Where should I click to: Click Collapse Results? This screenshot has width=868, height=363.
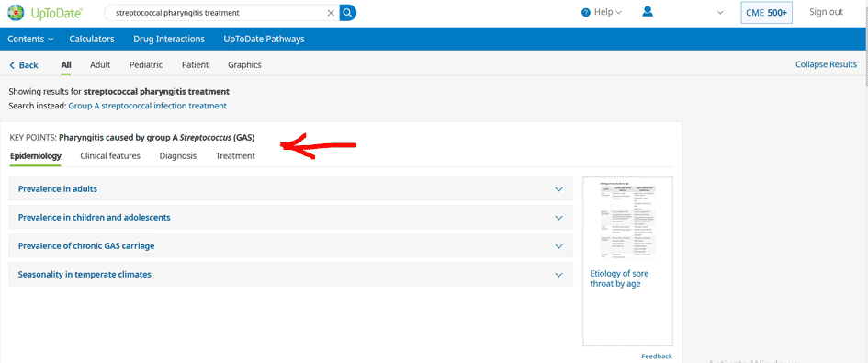(826, 64)
